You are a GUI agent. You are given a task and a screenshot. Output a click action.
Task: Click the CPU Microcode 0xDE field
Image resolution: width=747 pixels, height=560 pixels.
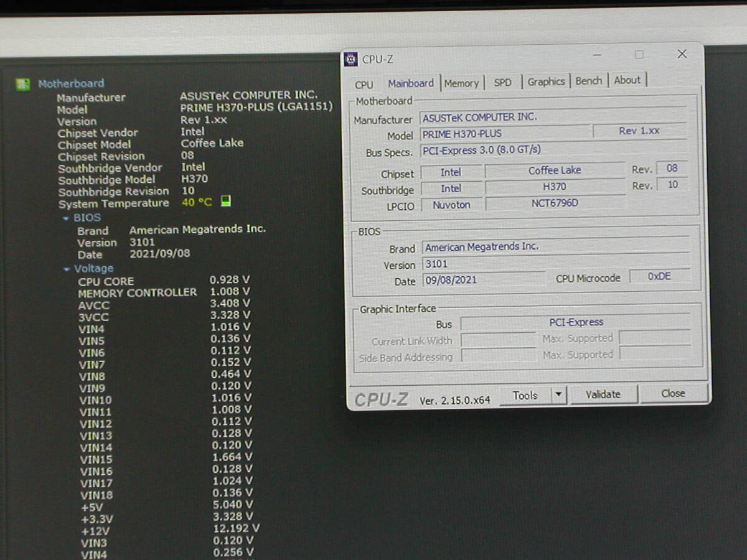[x=659, y=276]
